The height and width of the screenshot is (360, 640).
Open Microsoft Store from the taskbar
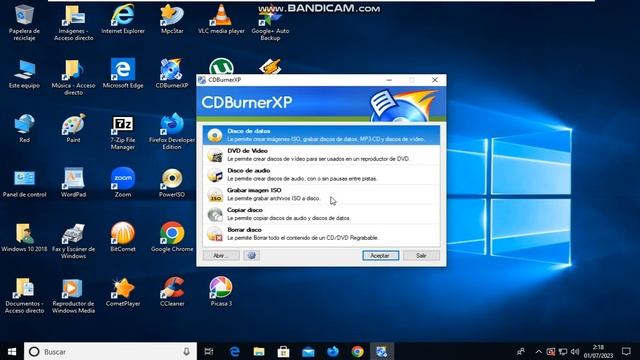(x=283, y=351)
